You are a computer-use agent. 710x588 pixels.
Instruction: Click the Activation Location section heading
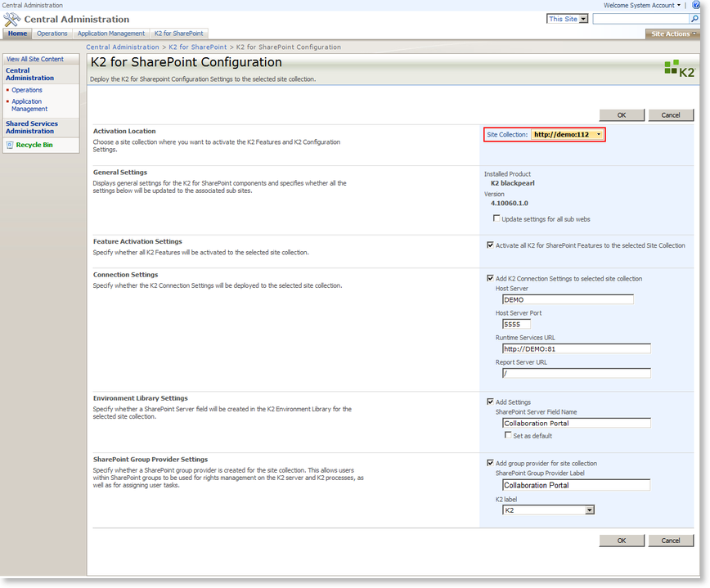[124, 132]
